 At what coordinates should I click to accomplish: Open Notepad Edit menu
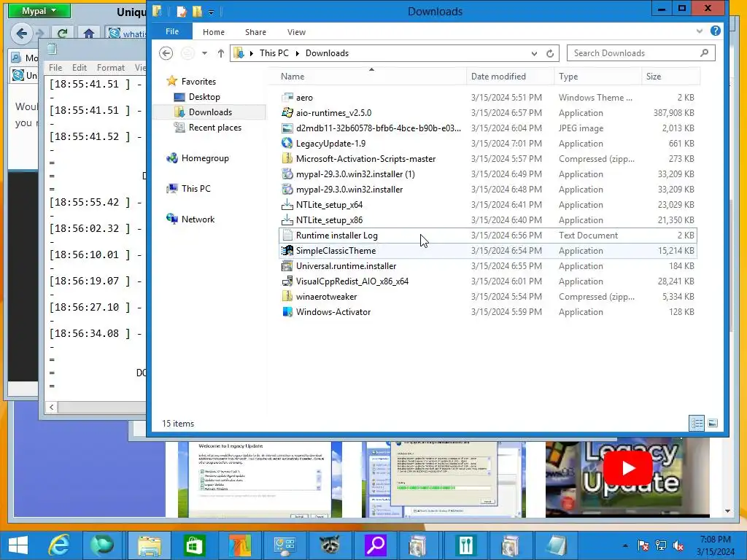79,68
